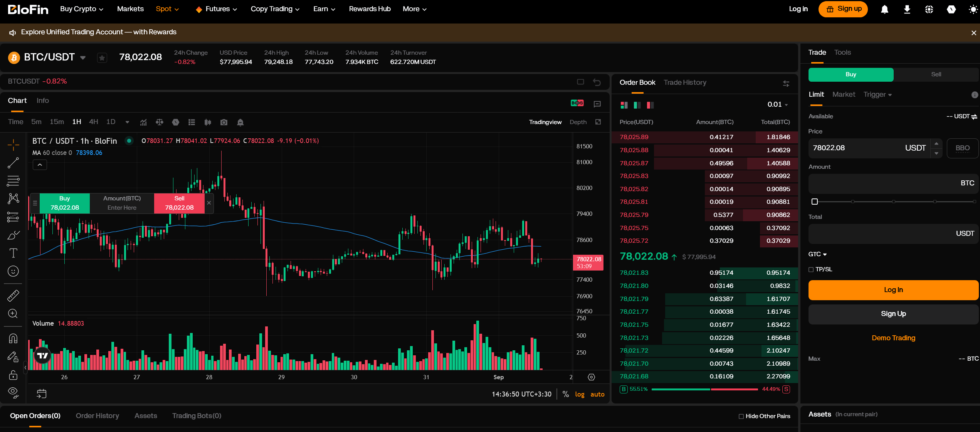The height and width of the screenshot is (432, 980).
Task: Open chart settings gear on price axis
Action: coord(591,377)
